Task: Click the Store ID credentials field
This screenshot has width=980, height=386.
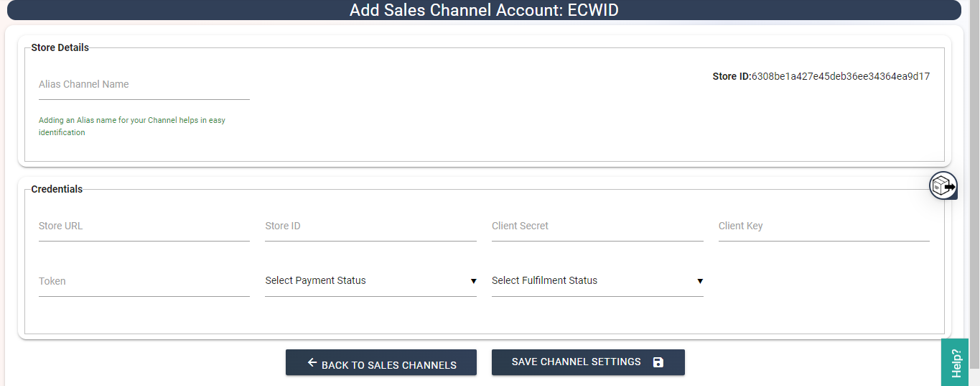Action: point(370,226)
